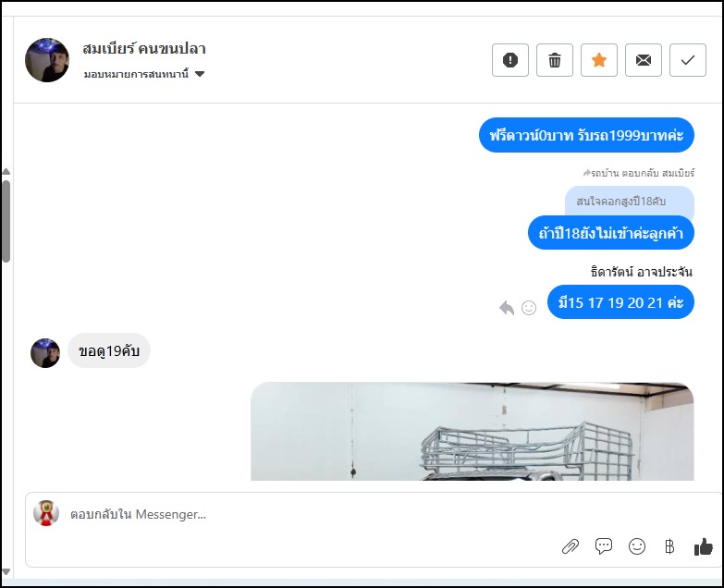Expand the มอบหมายการสนทนานี้ dropdown arrow
The image size is (724, 588).
coord(200,74)
